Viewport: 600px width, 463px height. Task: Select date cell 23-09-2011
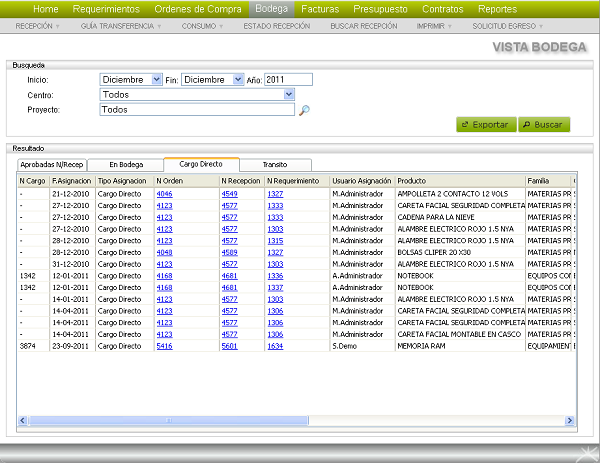click(x=70, y=346)
